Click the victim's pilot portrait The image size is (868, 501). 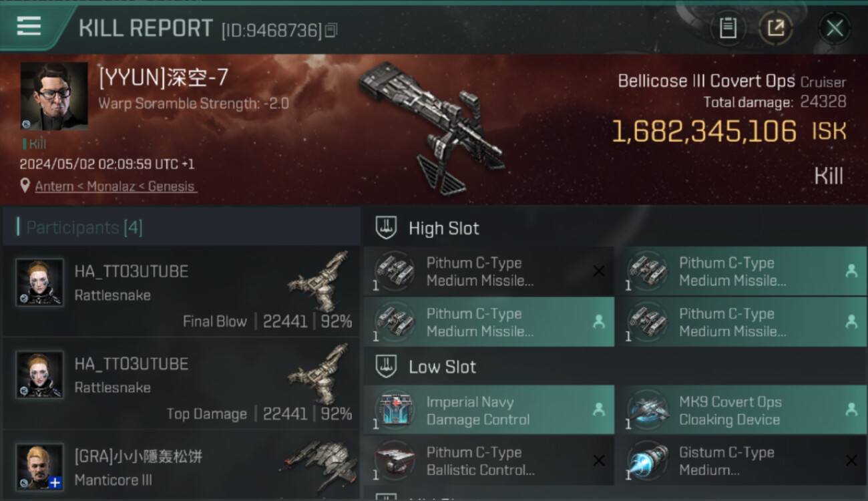[54, 96]
